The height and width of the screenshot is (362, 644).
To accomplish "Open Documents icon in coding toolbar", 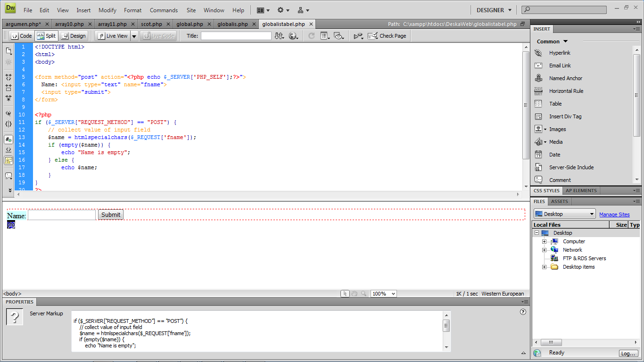I will [8, 50].
